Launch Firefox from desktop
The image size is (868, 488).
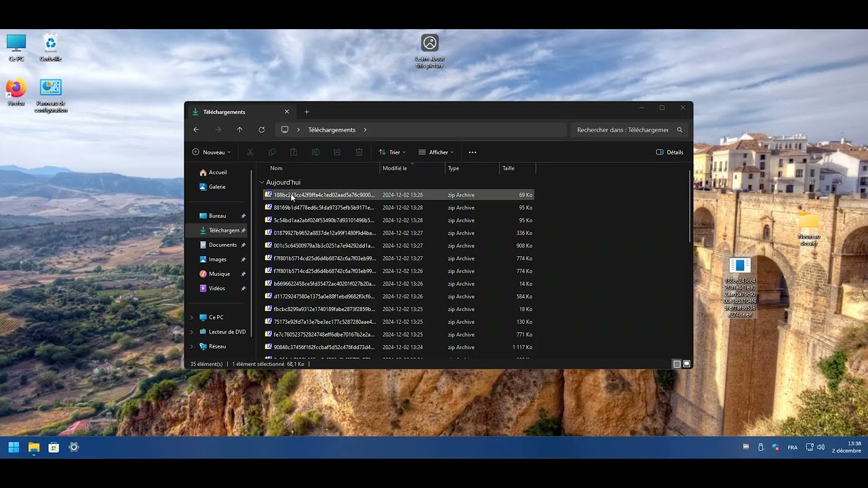(x=16, y=92)
